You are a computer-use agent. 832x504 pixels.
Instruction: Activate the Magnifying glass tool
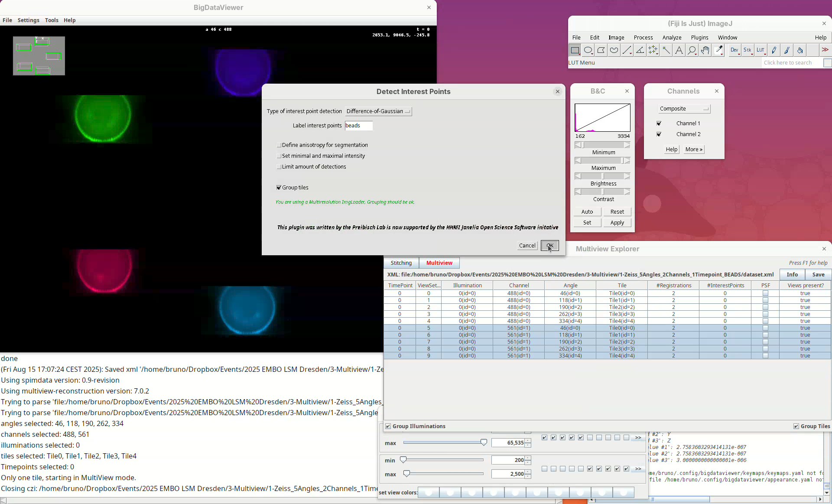click(692, 50)
